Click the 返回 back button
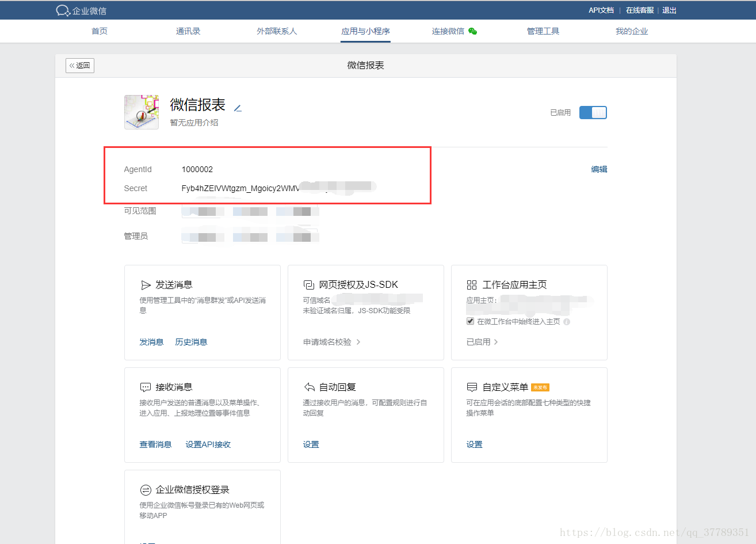 click(80, 66)
